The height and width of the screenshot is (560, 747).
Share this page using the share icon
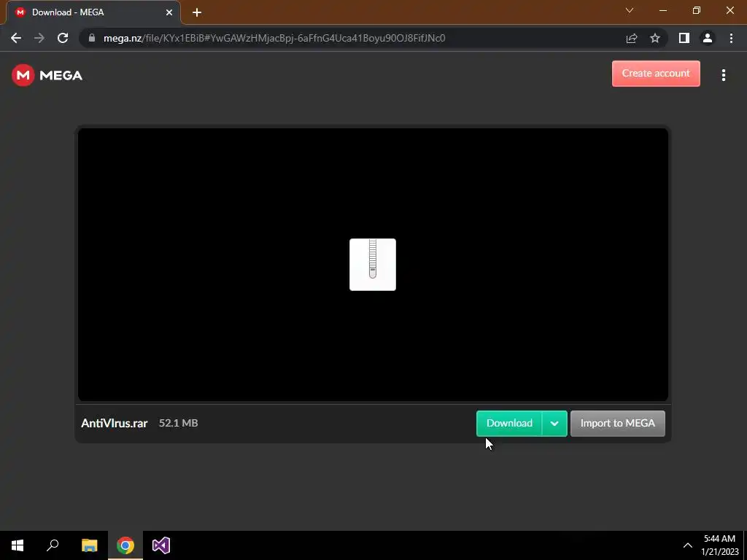point(632,38)
